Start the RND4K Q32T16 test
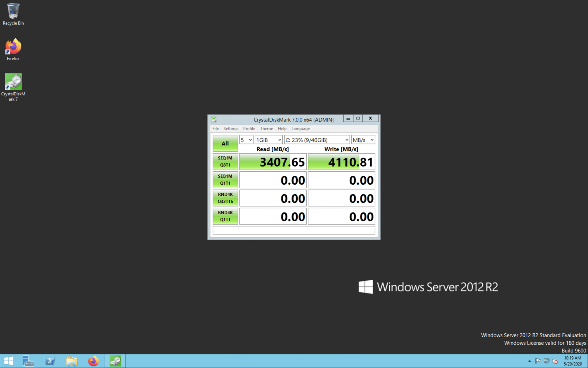The image size is (588, 368). (x=225, y=198)
